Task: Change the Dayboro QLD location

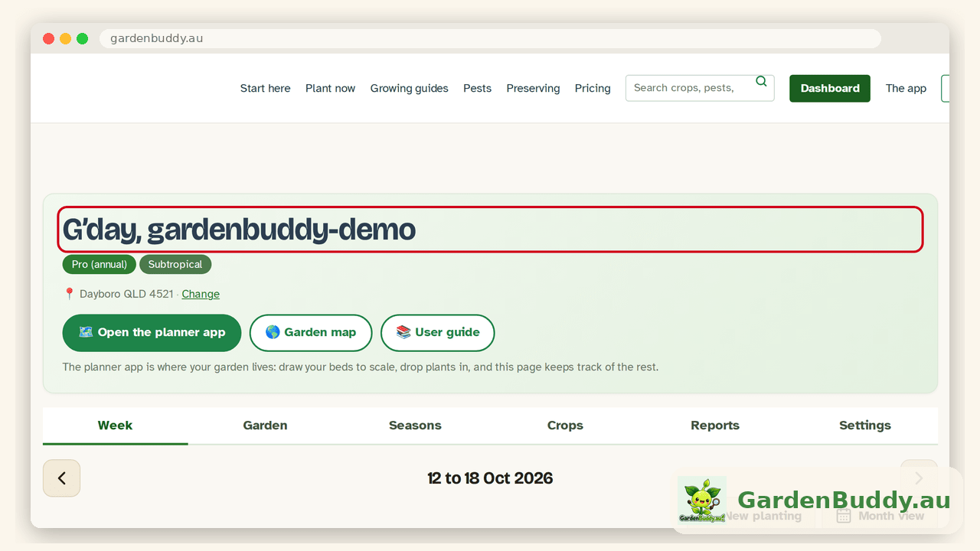Action: coord(201,294)
